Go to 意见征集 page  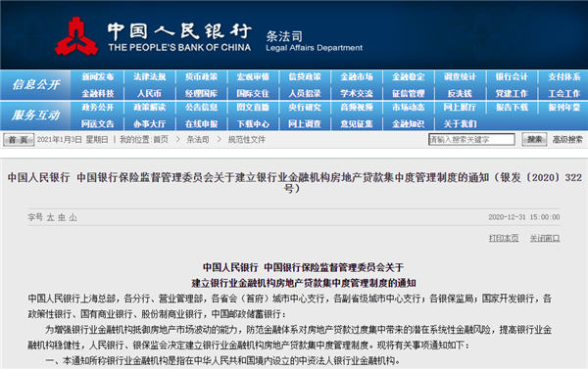coord(357,124)
